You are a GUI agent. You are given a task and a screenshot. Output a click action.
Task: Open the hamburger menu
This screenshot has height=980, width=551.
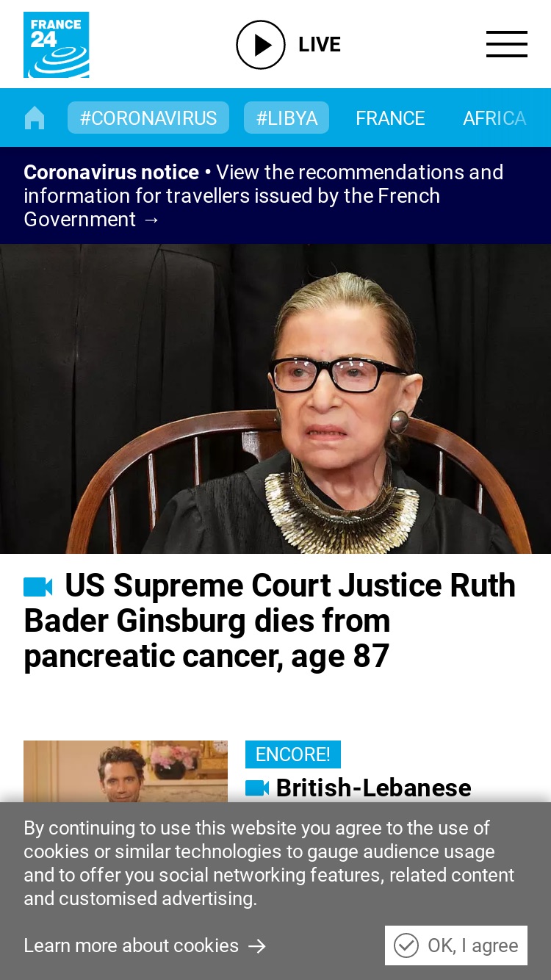(x=507, y=44)
